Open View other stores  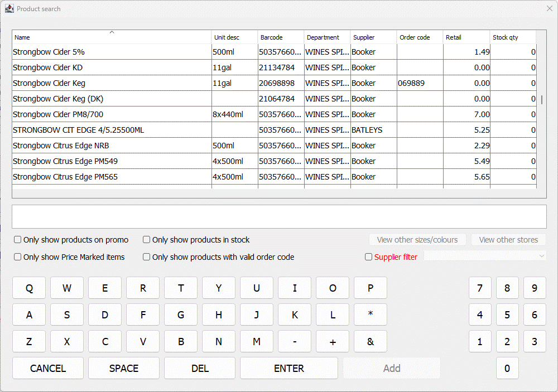pyautogui.click(x=508, y=240)
